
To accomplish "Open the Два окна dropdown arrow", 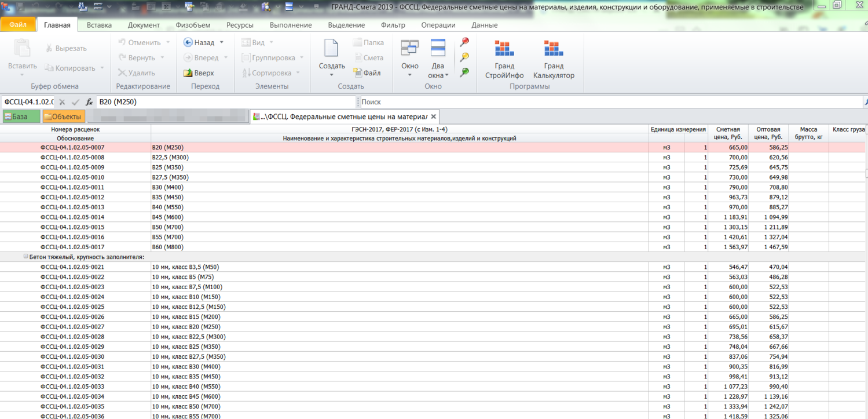I will pyautogui.click(x=447, y=75).
